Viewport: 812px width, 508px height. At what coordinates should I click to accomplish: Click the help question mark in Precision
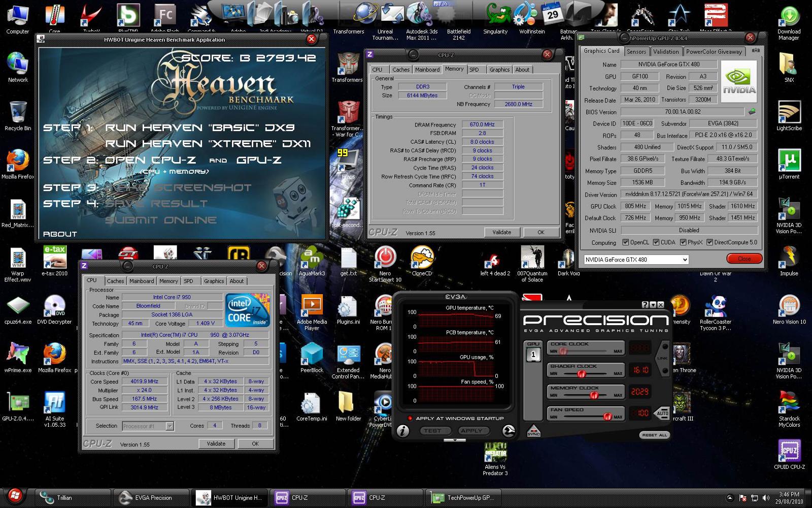645,305
